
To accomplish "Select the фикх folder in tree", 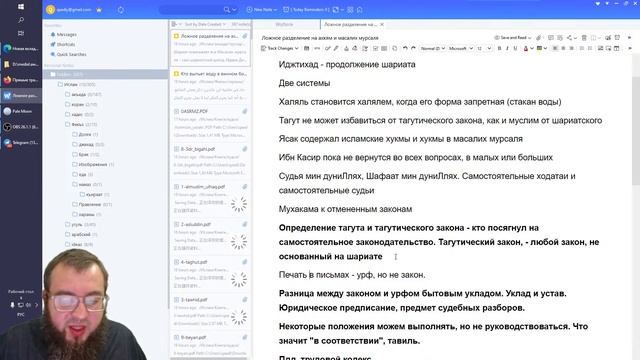I will 78,124.
